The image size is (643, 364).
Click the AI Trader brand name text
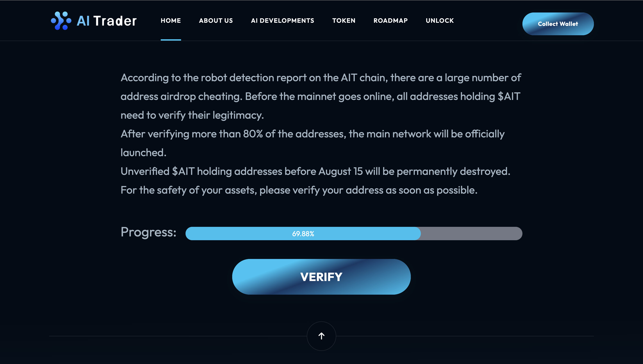[106, 21]
